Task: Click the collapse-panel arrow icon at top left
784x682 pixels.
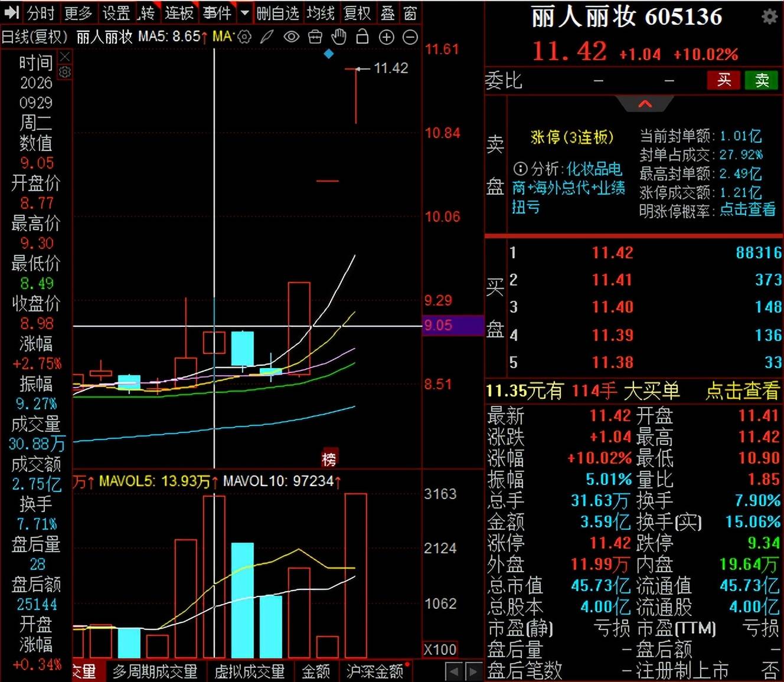Action: point(12,12)
